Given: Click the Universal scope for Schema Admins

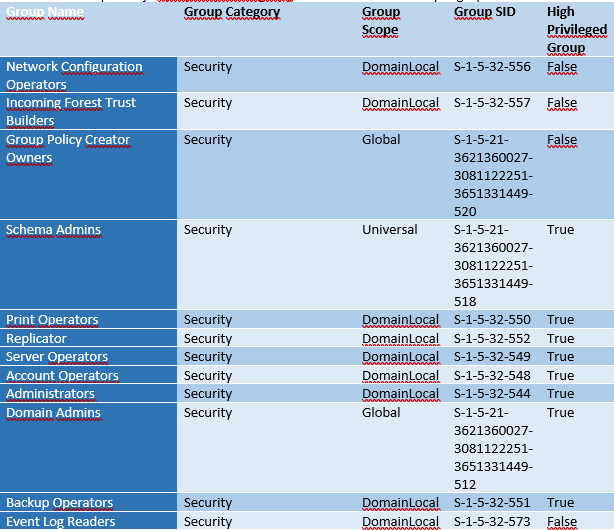Looking at the screenshot, I should pos(390,230).
